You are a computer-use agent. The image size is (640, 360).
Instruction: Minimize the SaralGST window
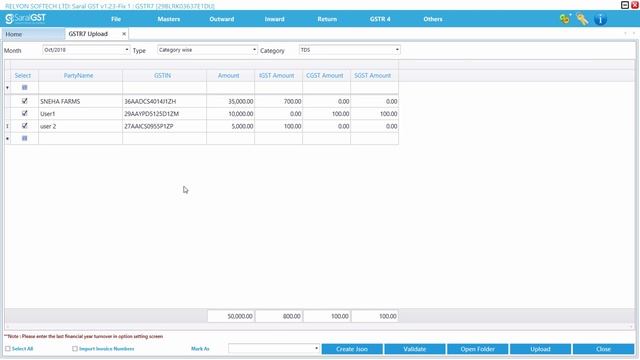(x=624, y=5)
